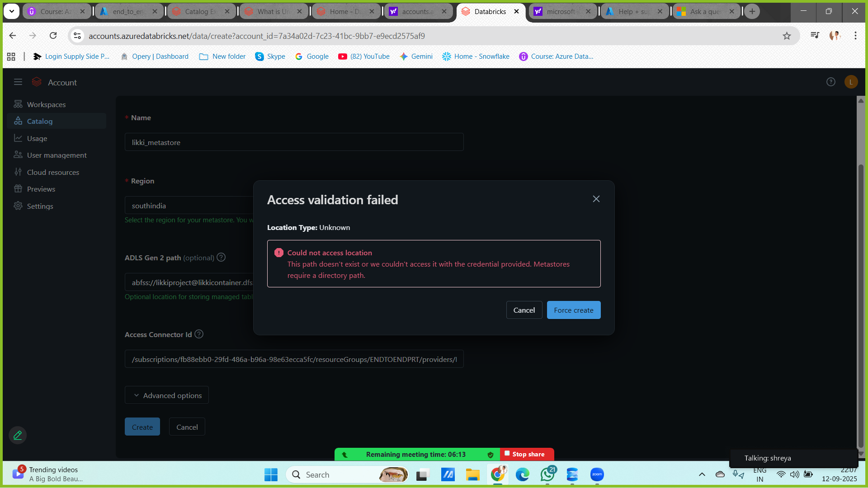This screenshot has height=488, width=868.
Task: Show Access Connector Id help tooltip
Action: (199, 334)
